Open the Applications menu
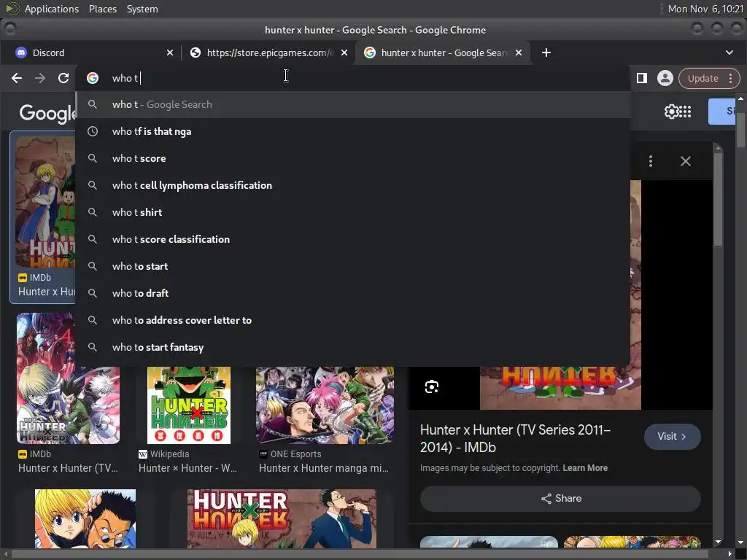Image resolution: width=747 pixels, height=560 pixels. coord(52,9)
